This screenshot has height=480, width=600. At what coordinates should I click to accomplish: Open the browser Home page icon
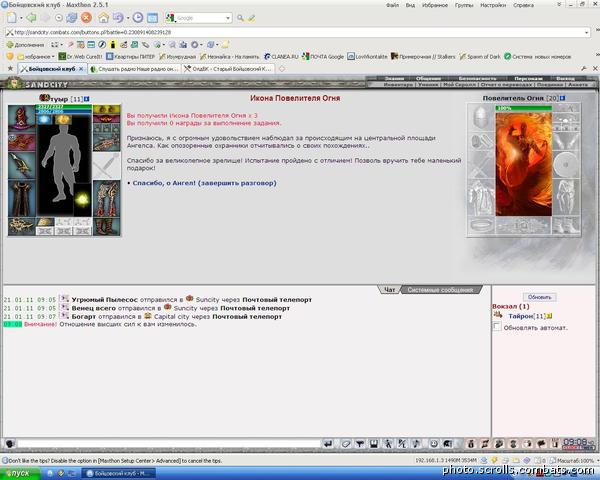coord(103,18)
